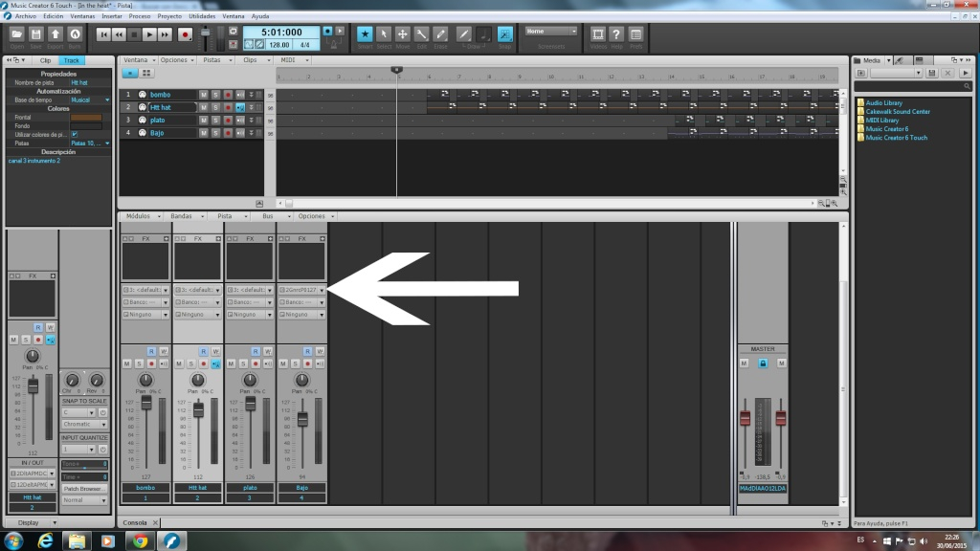The image size is (980, 551).
Task: Select the bombo track name
Action: pos(161,95)
